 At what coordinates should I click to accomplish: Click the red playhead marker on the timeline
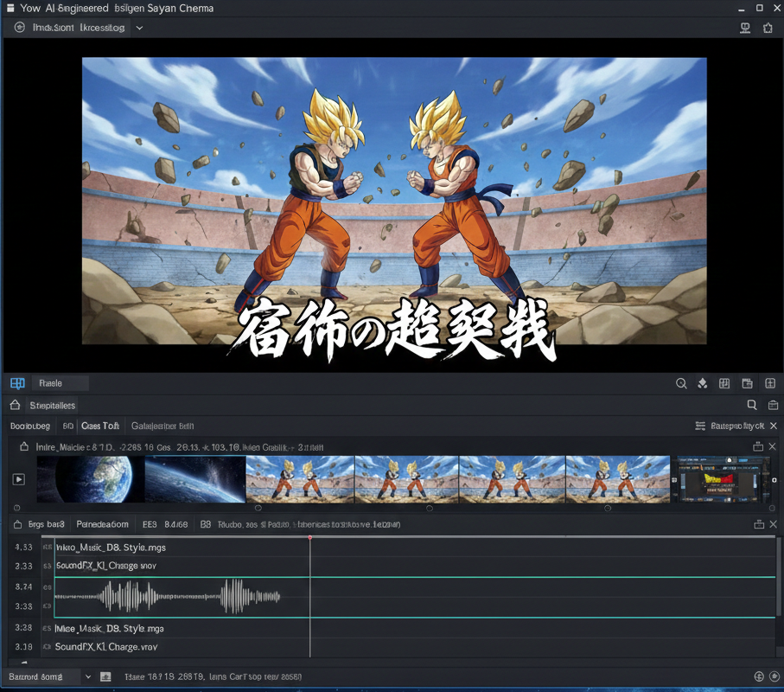[x=309, y=537]
